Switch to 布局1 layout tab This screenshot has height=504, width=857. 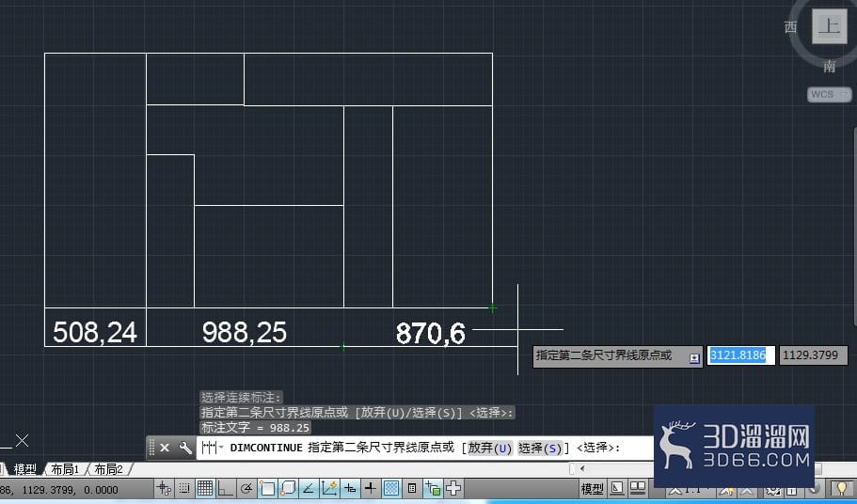point(65,468)
